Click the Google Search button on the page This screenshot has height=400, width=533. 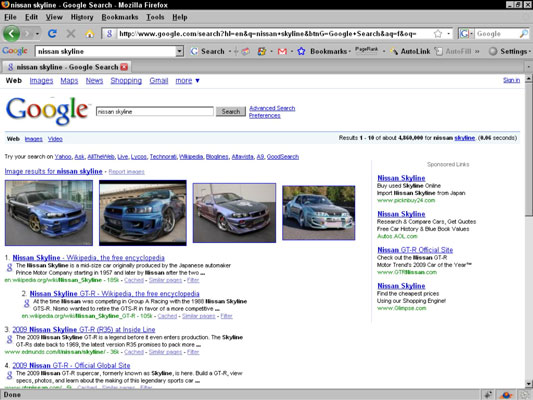(x=231, y=111)
